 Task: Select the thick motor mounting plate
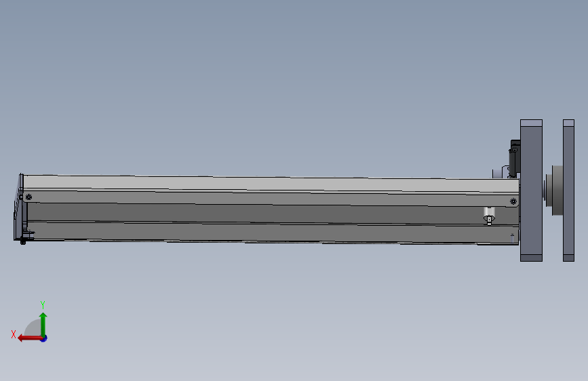point(531,190)
